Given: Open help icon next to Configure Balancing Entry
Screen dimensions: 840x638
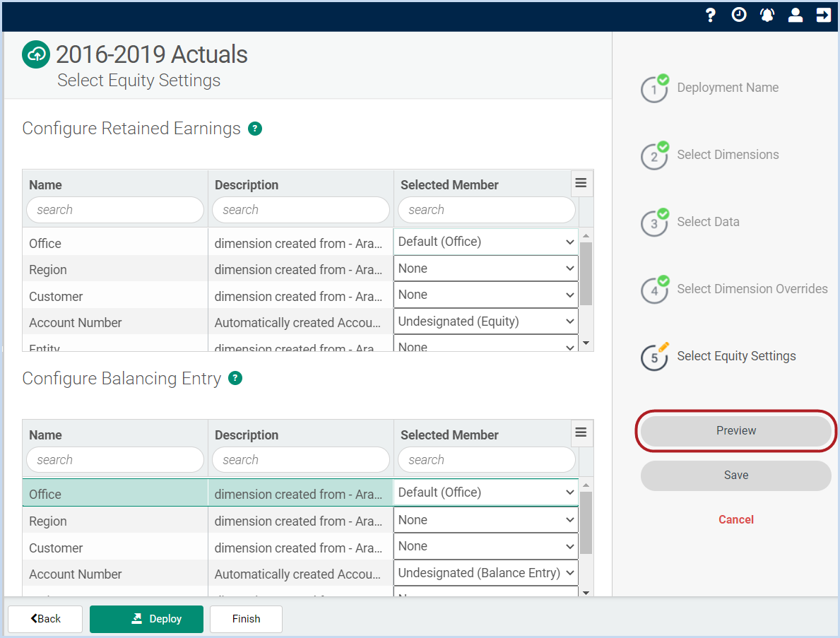Looking at the screenshot, I should tap(235, 378).
